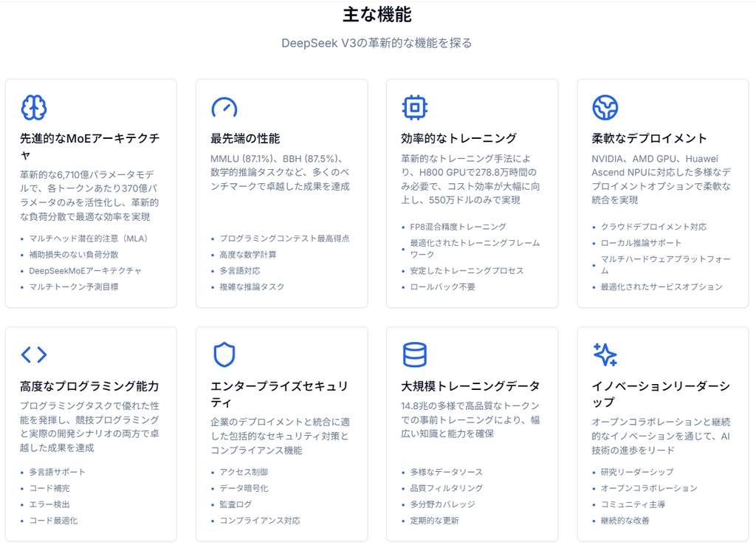
Task: Click bullet コード最適化
Action: click(53, 521)
